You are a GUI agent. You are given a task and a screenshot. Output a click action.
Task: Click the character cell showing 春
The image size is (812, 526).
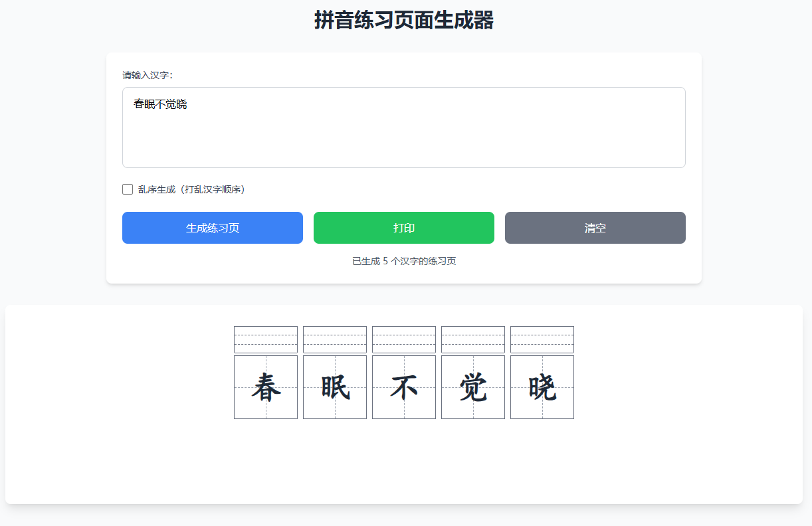click(266, 387)
